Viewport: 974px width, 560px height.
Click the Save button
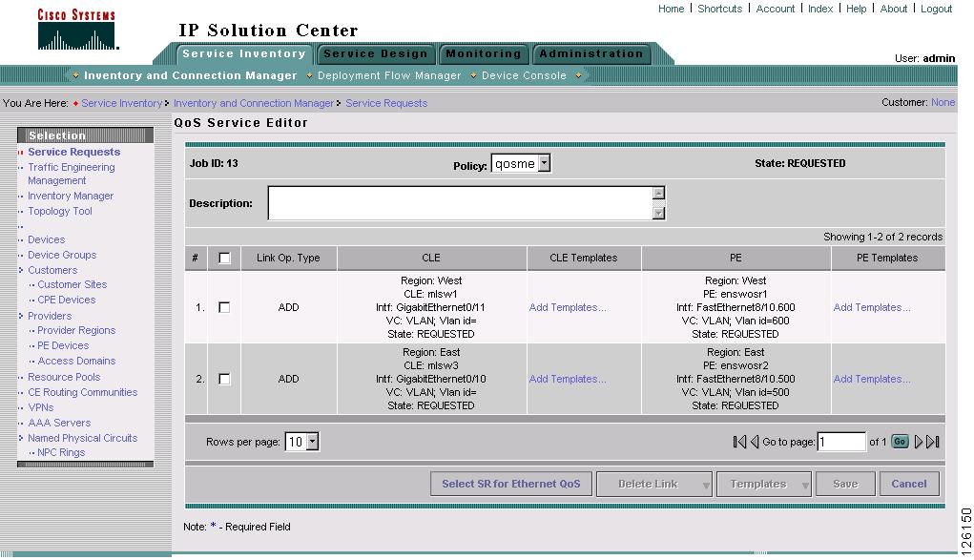(845, 485)
